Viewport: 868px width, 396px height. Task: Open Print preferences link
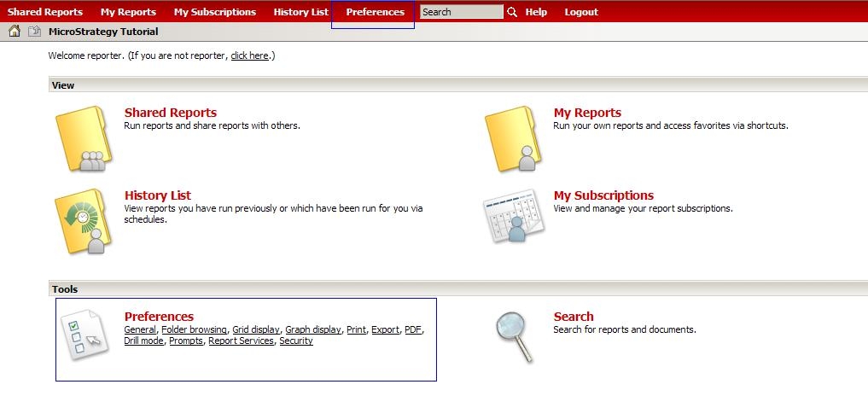point(357,329)
